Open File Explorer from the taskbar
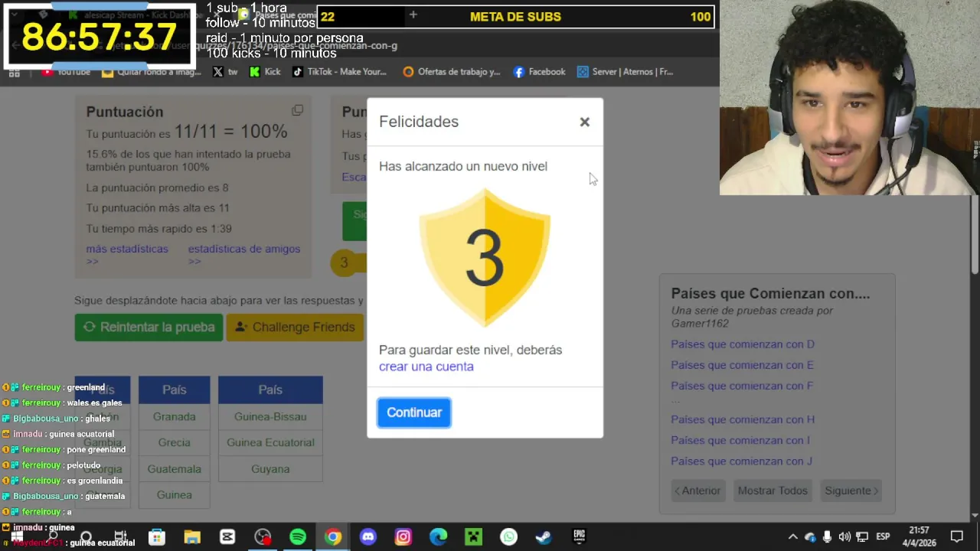The image size is (980, 551). point(192,537)
